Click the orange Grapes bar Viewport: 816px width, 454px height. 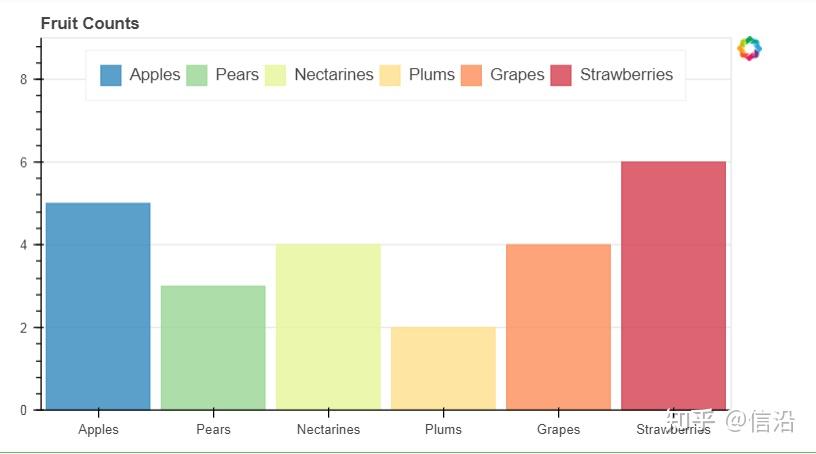(558, 326)
